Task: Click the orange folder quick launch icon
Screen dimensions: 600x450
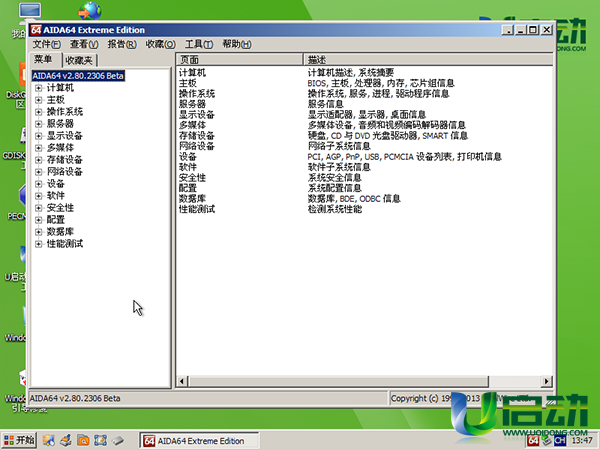Action: click(83, 440)
